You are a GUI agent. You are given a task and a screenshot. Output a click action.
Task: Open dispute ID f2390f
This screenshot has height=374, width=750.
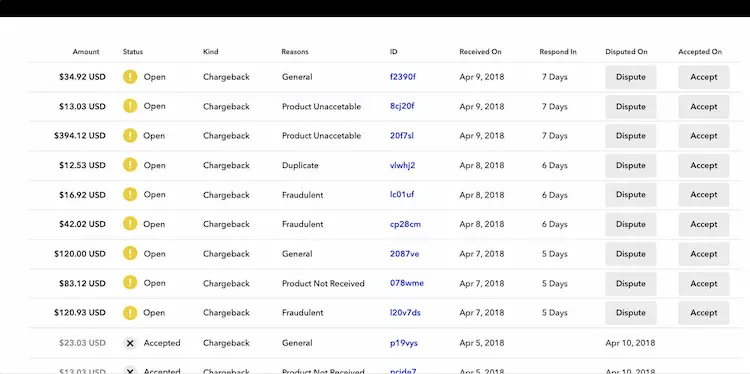pos(403,77)
